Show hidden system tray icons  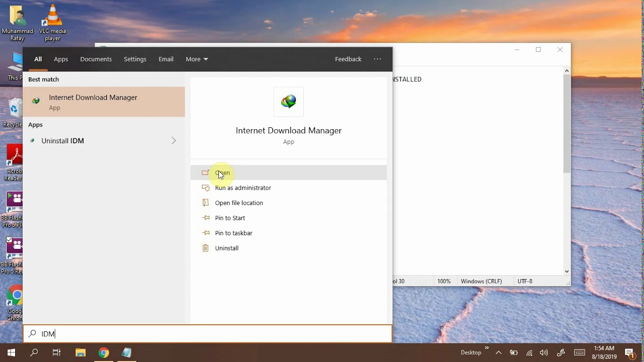click(499, 352)
